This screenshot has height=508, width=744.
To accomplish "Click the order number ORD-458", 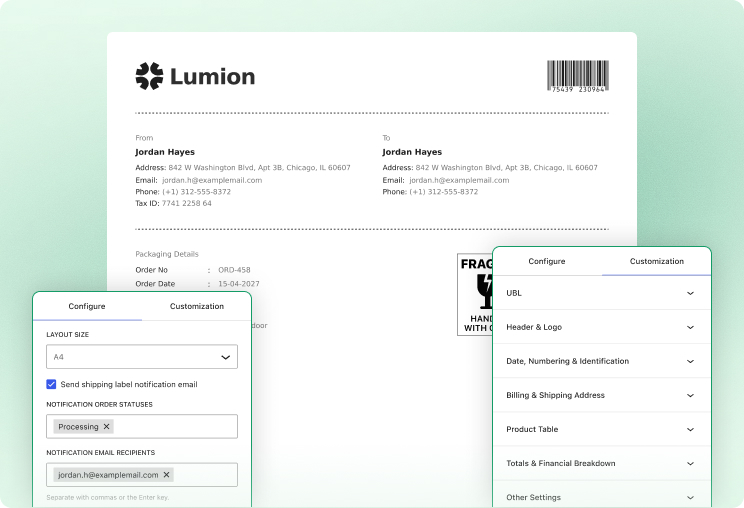I will pos(234,270).
